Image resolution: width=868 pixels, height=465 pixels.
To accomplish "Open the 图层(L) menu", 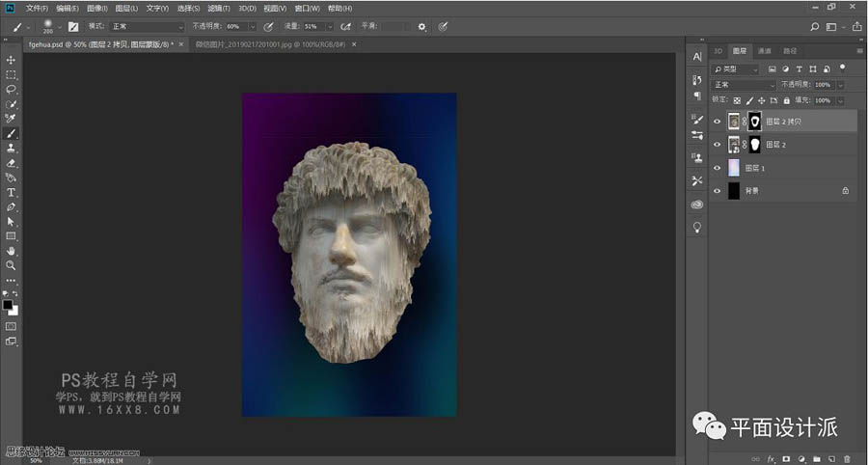I will [x=125, y=8].
